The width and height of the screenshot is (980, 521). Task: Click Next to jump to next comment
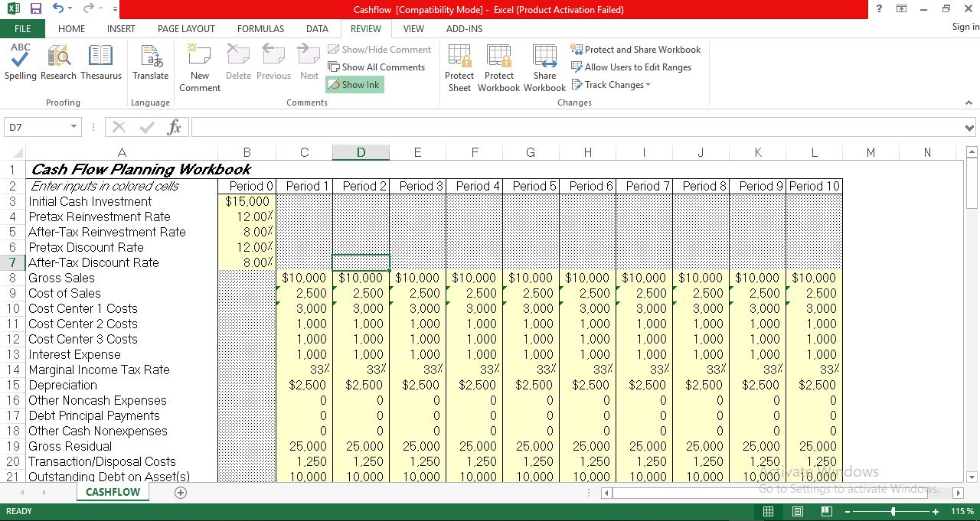click(x=309, y=65)
